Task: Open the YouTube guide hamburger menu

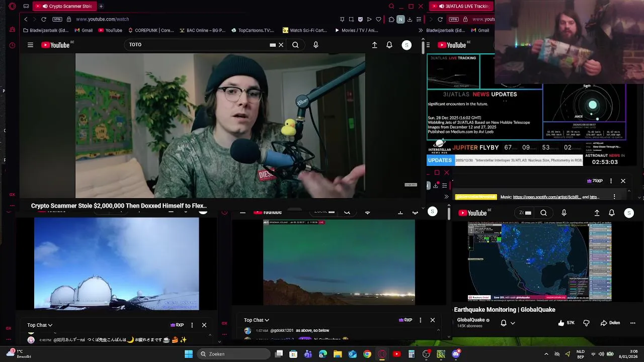Action: point(30,45)
